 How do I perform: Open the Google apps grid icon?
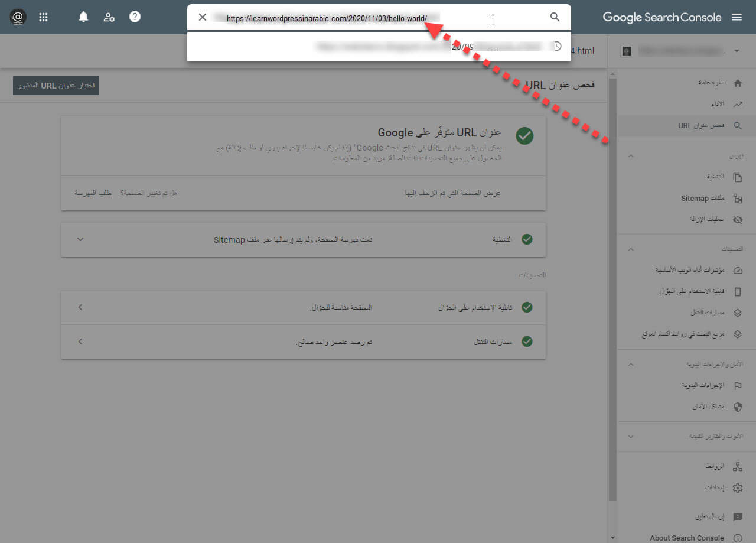pos(43,17)
